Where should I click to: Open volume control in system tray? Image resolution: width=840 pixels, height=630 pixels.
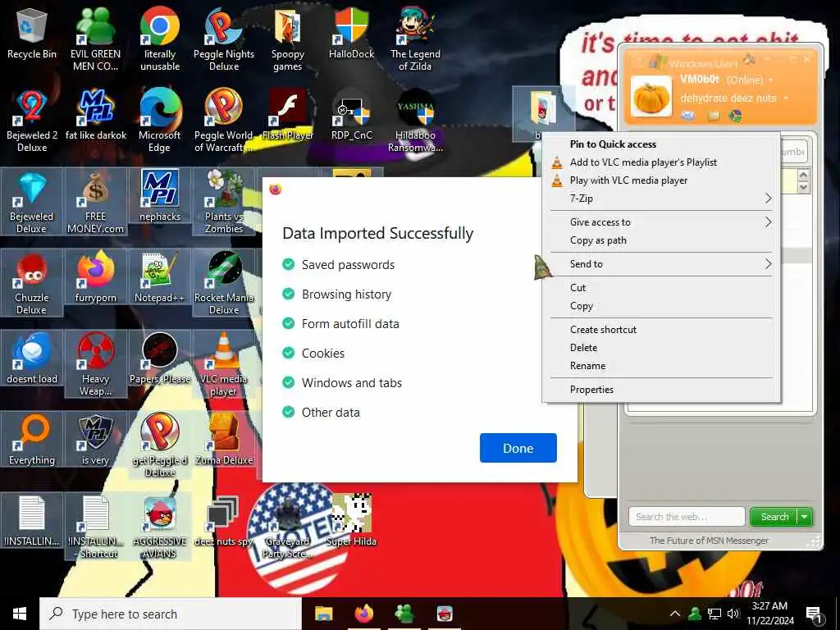pyautogui.click(x=733, y=614)
